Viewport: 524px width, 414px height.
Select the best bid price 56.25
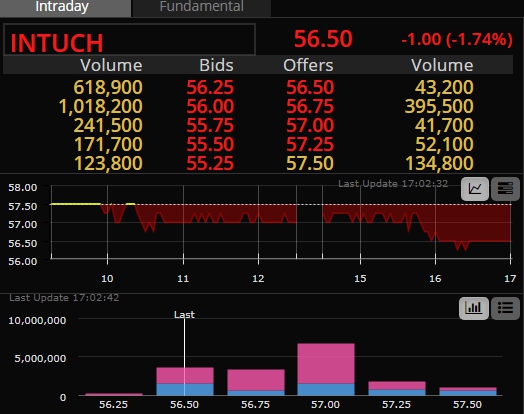point(210,88)
